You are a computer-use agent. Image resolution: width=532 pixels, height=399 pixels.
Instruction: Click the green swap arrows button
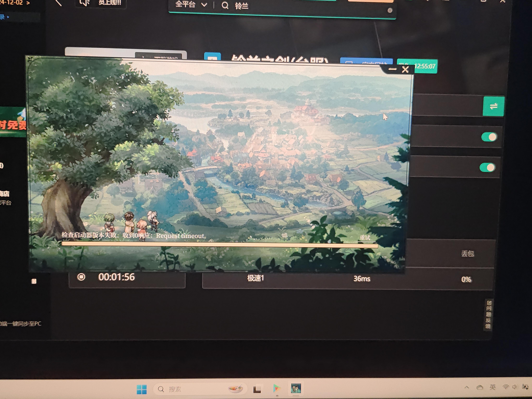pos(494,106)
